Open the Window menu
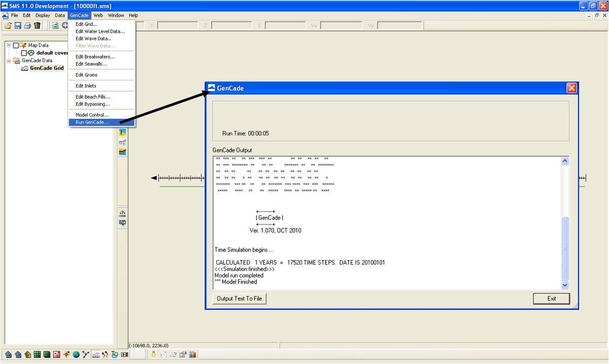The width and height of the screenshot is (609, 364). tap(116, 15)
